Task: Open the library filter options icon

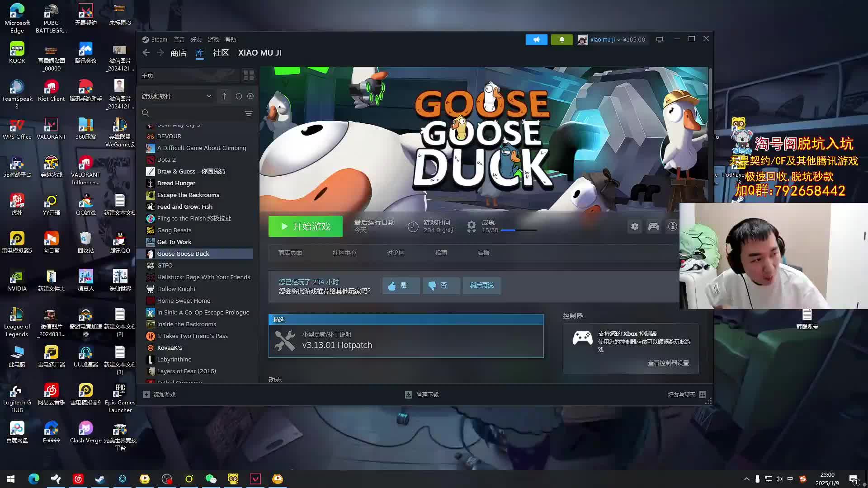Action: (249, 113)
